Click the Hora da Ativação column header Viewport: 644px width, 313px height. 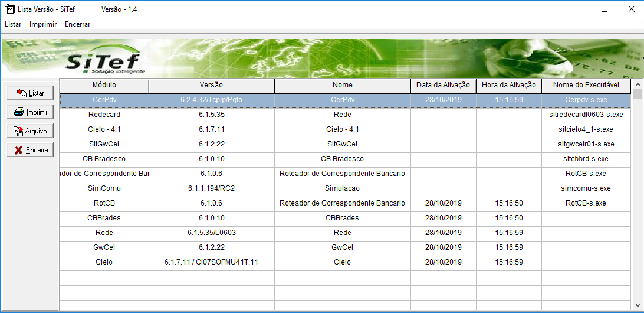click(x=509, y=86)
